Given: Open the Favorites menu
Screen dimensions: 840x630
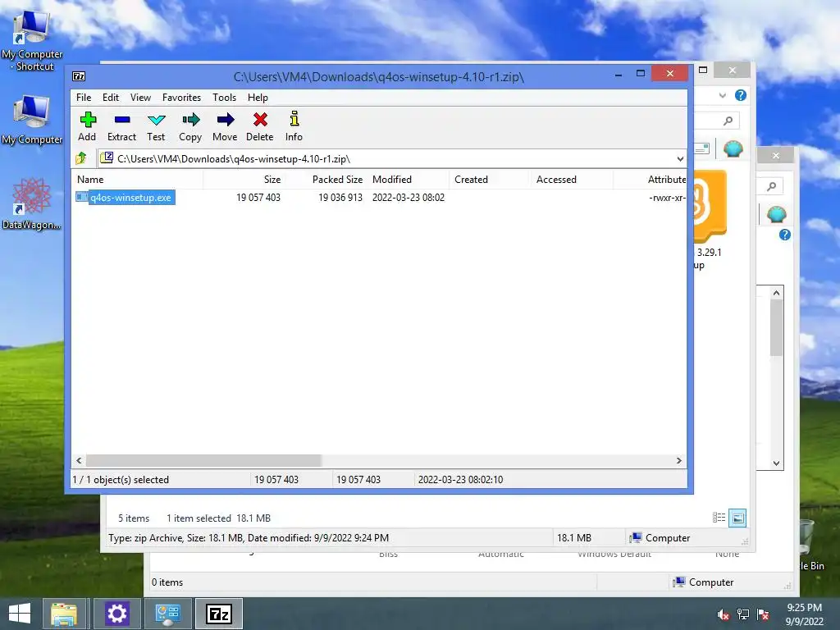Looking at the screenshot, I should (181, 98).
